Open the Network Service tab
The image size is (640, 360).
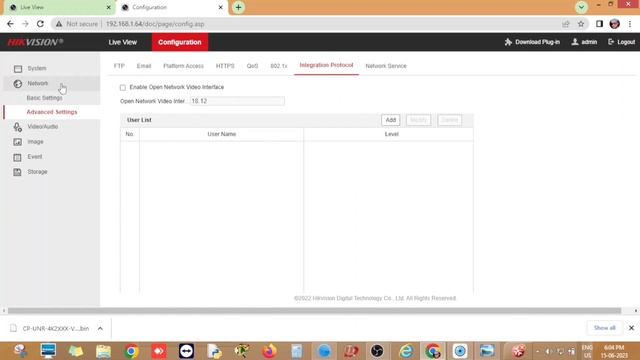(386, 66)
